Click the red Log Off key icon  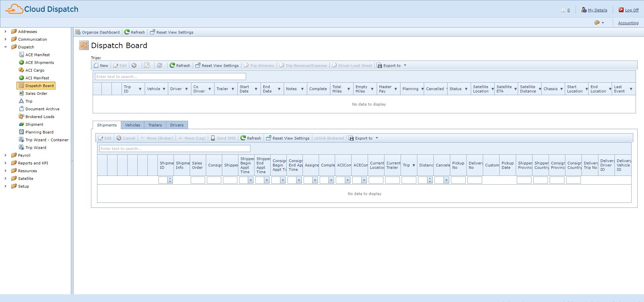point(621,10)
